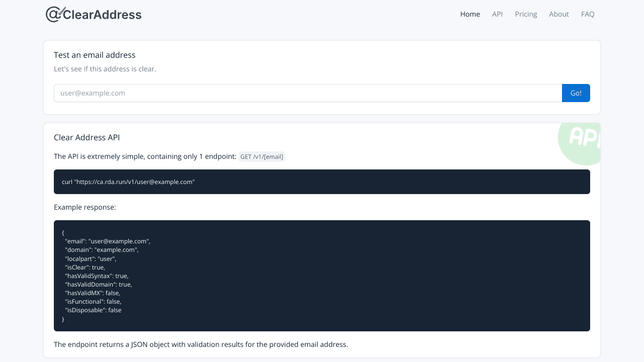This screenshot has height=362, width=644.
Task: Click the "isDisposable": false line
Action: pyautogui.click(x=93, y=310)
